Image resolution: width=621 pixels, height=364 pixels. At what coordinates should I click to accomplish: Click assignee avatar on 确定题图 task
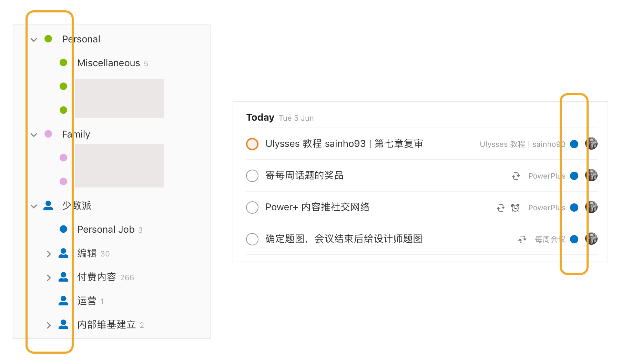click(x=591, y=239)
